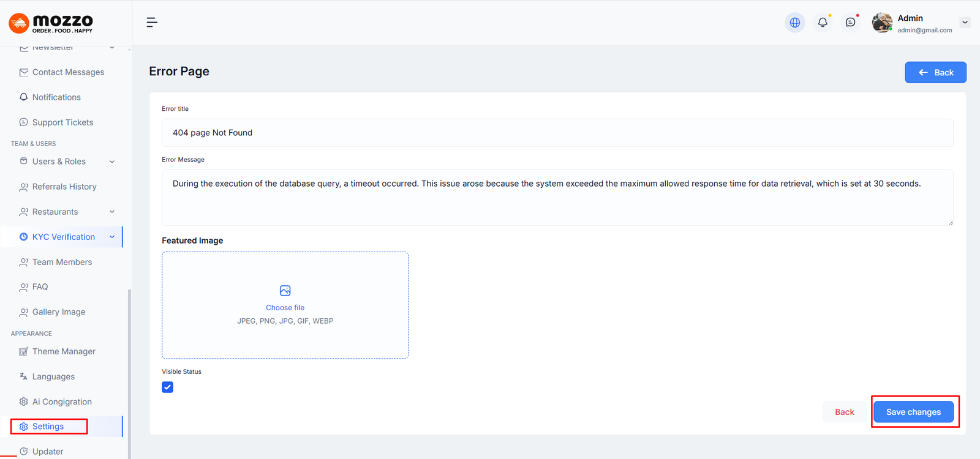Open Contact Messages in the sidebar
The width and height of the screenshot is (980, 459).
click(x=68, y=72)
